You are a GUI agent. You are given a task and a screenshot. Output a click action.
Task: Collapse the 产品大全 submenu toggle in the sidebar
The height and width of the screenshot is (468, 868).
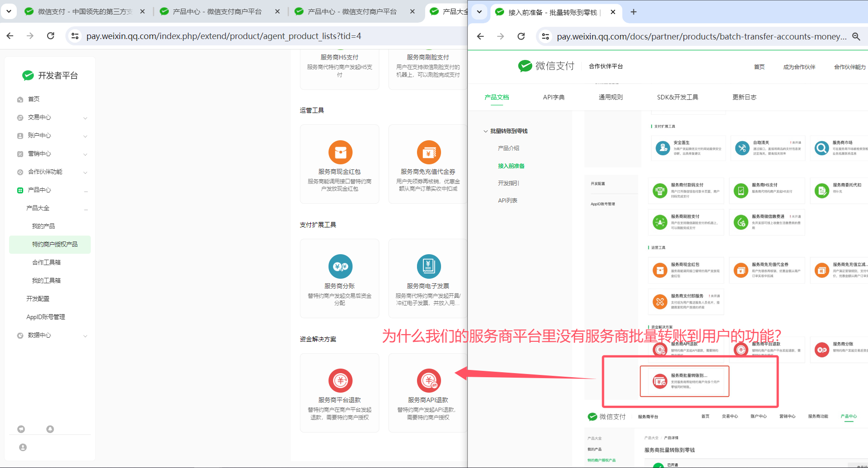pyautogui.click(x=85, y=209)
